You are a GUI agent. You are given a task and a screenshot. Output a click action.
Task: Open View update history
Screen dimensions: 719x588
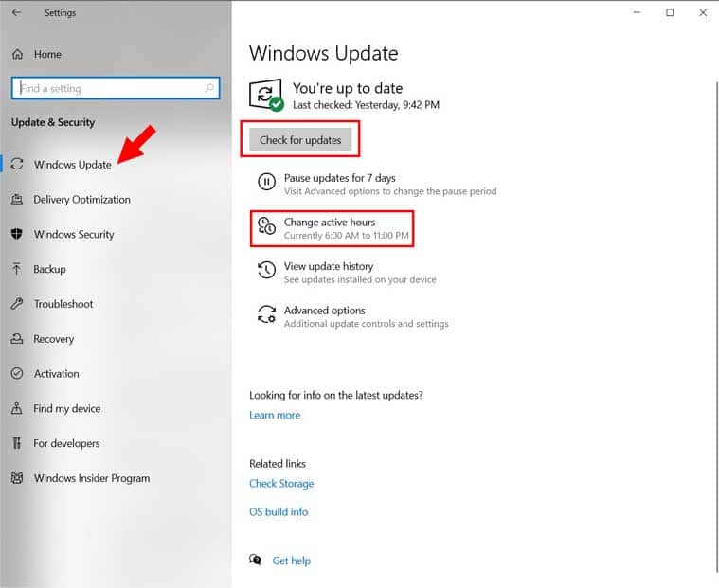(x=329, y=266)
